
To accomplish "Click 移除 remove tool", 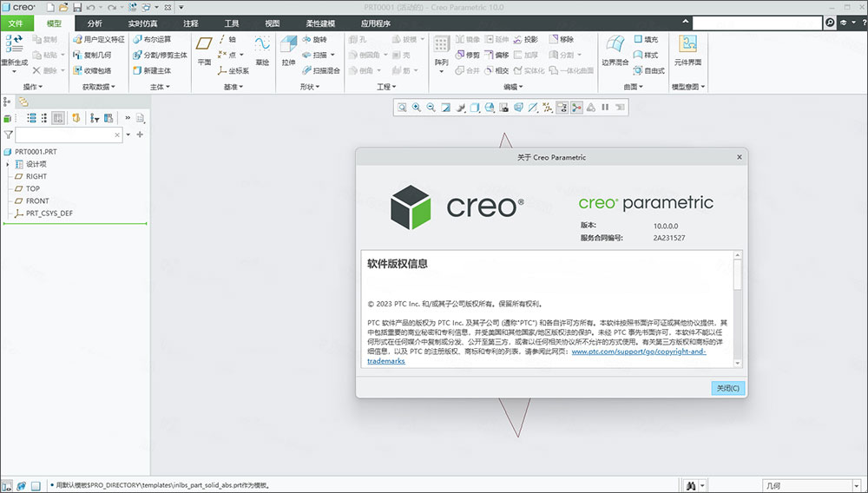I will [562, 39].
